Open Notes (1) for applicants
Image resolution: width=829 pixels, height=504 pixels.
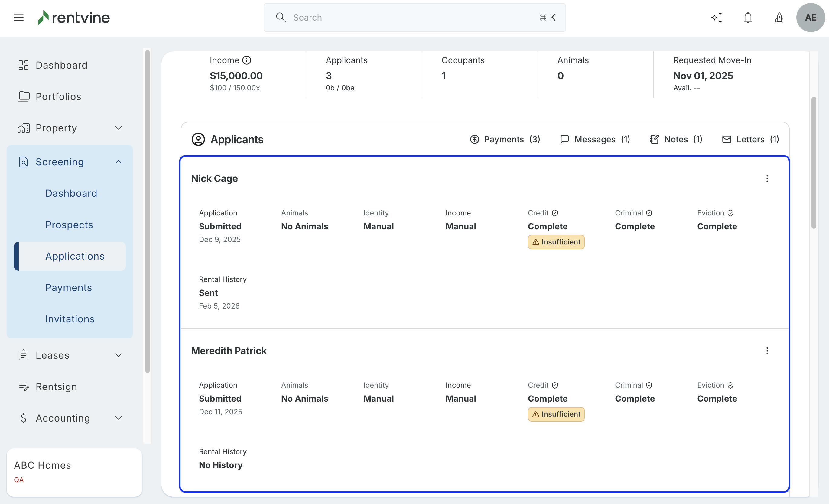click(676, 139)
